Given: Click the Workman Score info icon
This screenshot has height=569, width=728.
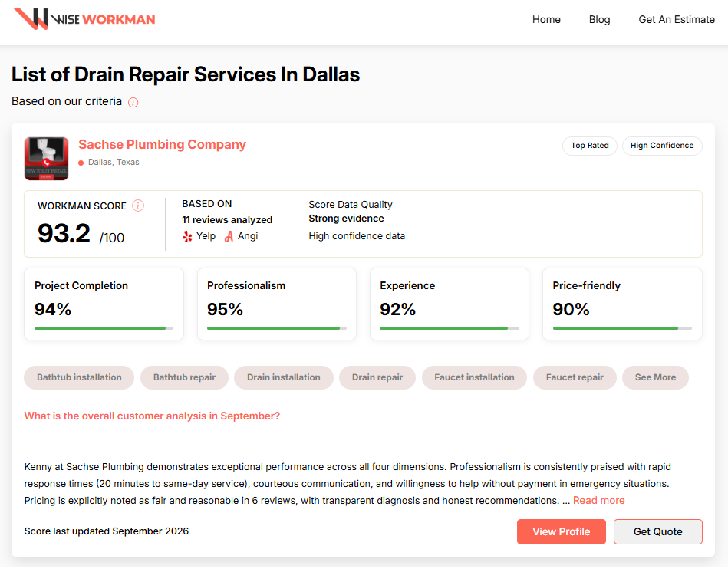Looking at the screenshot, I should (138, 206).
